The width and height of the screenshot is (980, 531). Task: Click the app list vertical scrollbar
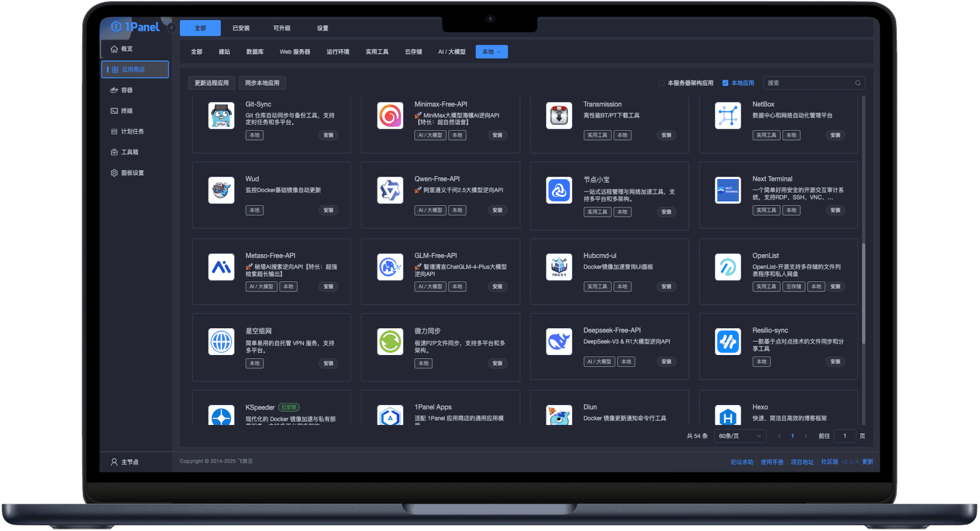[863, 293]
